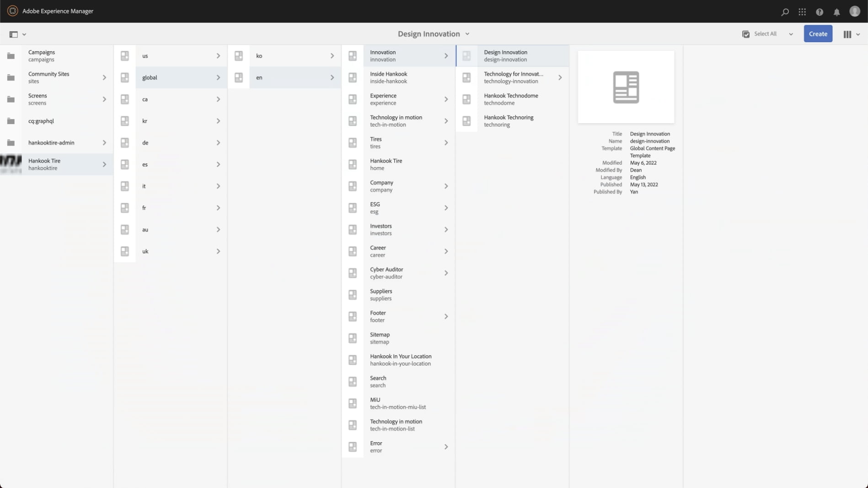Image resolution: width=868 pixels, height=488 pixels.
Task: Toggle the side rail panel icon
Action: point(13,34)
